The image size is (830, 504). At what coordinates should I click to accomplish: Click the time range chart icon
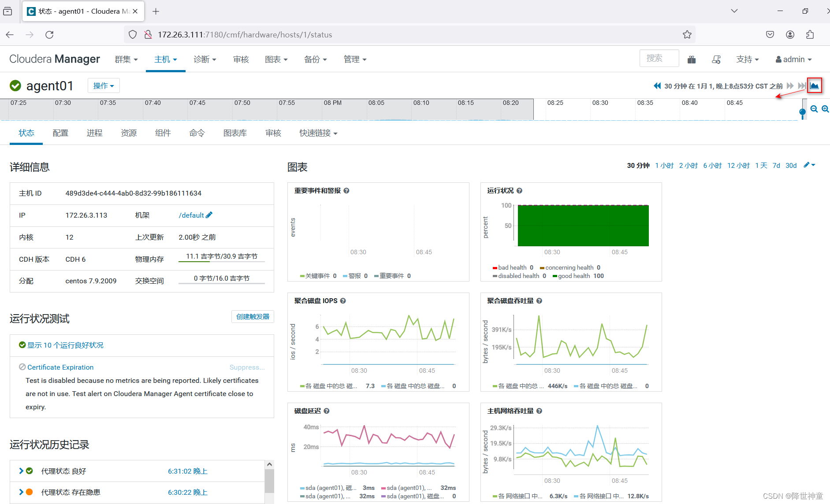point(814,85)
